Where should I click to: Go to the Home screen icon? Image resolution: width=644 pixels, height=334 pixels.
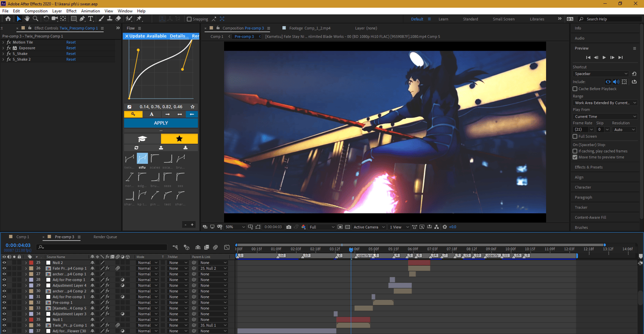pyautogui.click(x=8, y=19)
